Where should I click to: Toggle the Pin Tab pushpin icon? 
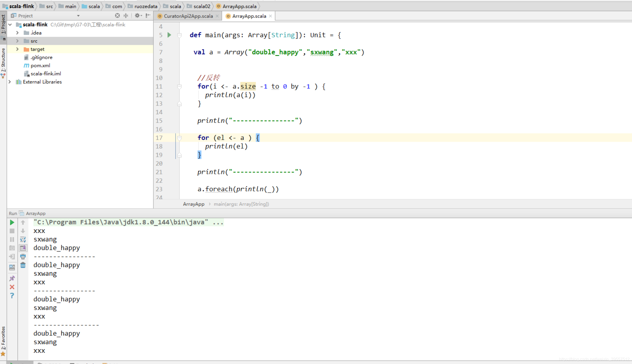[12, 278]
